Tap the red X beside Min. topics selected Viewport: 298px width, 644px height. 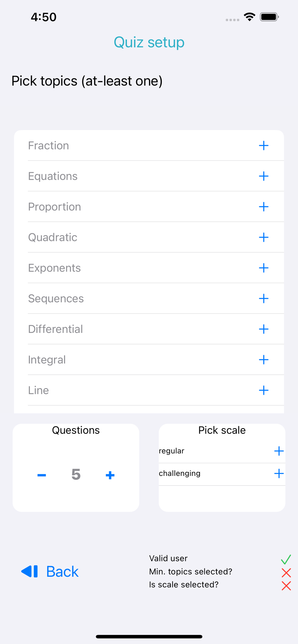pyautogui.click(x=286, y=573)
